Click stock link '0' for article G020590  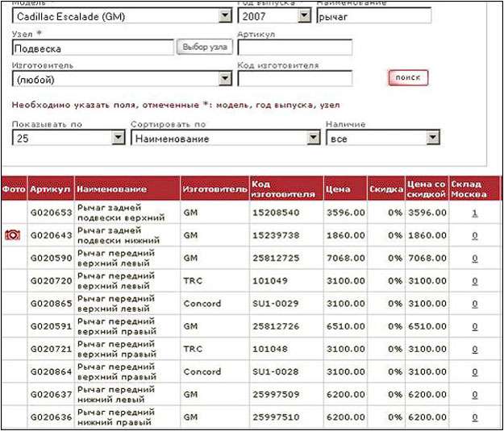(x=475, y=259)
